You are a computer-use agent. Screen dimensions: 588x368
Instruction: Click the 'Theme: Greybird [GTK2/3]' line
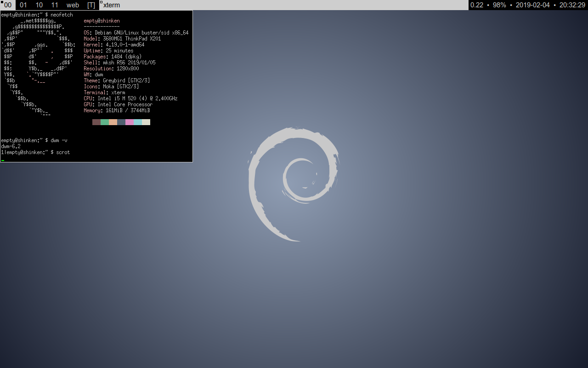click(x=117, y=80)
